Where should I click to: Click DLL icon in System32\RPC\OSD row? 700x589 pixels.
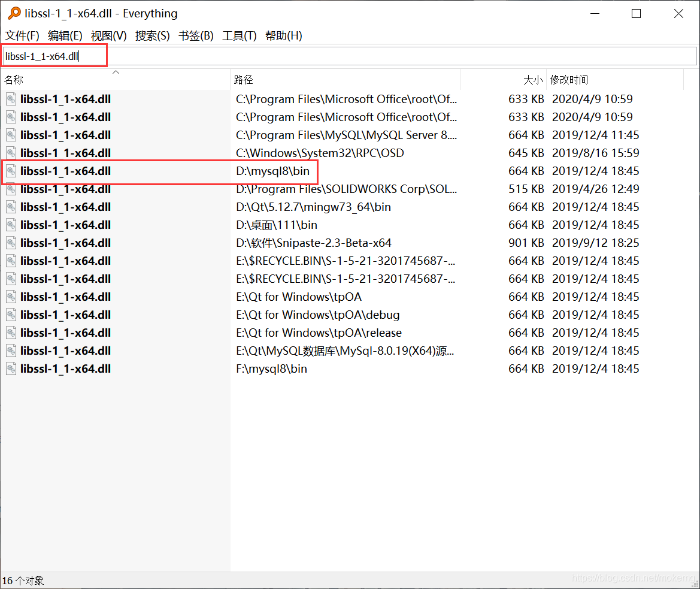[x=11, y=153]
